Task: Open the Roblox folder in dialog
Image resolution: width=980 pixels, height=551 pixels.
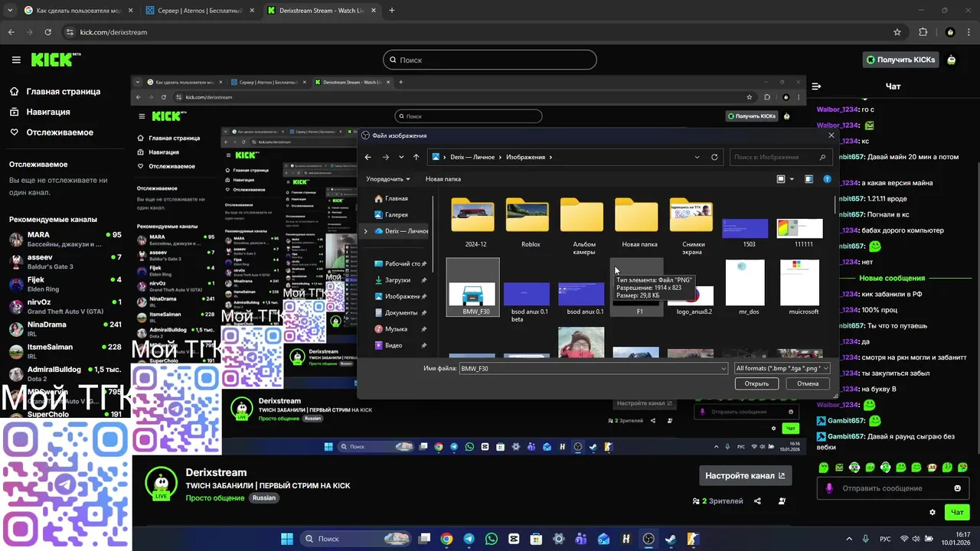Action: click(531, 222)
